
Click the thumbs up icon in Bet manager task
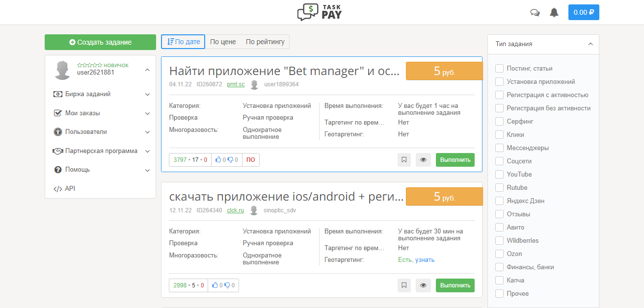(218, 160)
